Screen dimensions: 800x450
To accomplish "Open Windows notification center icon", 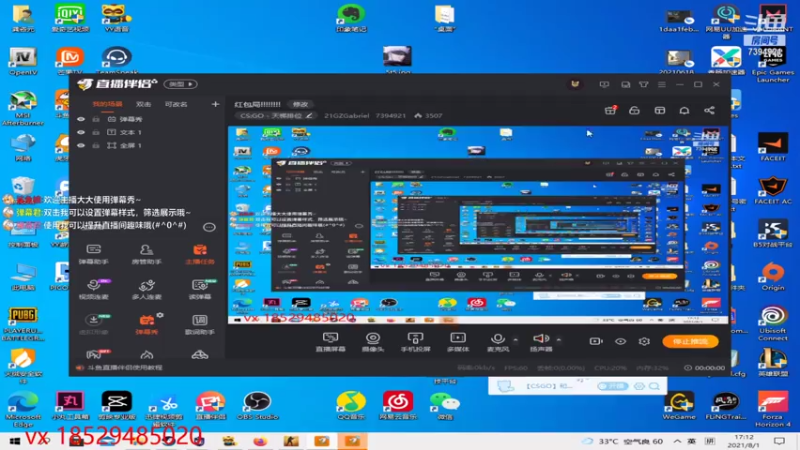I will (x=779, y=441).
